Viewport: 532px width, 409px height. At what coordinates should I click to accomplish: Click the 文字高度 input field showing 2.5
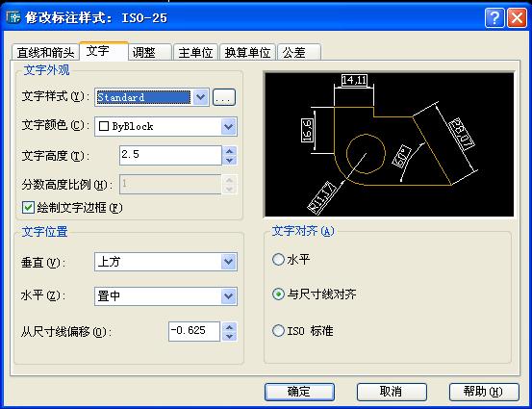(170, 156)
